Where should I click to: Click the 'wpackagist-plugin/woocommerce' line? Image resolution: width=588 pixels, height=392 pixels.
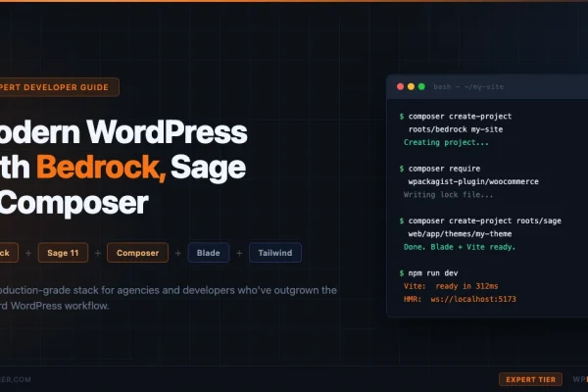(x=473, y=181)
